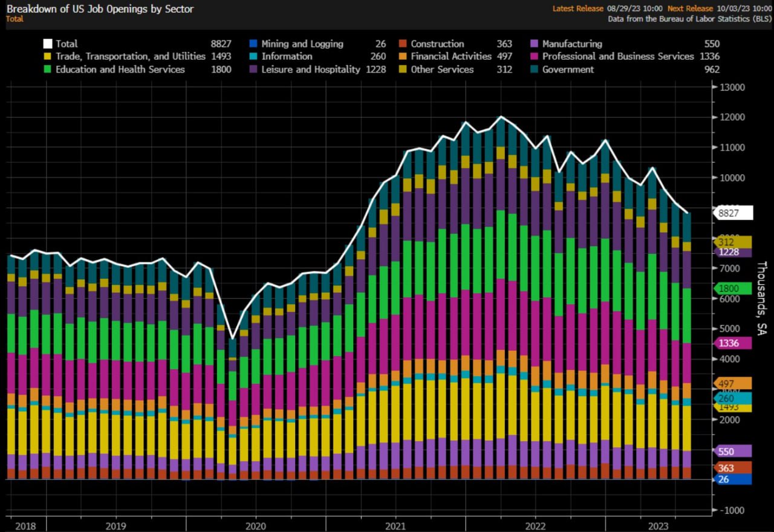Click the white Total legend swatch
Viewport: 774px width, 532px height.
tap(48, 44)
